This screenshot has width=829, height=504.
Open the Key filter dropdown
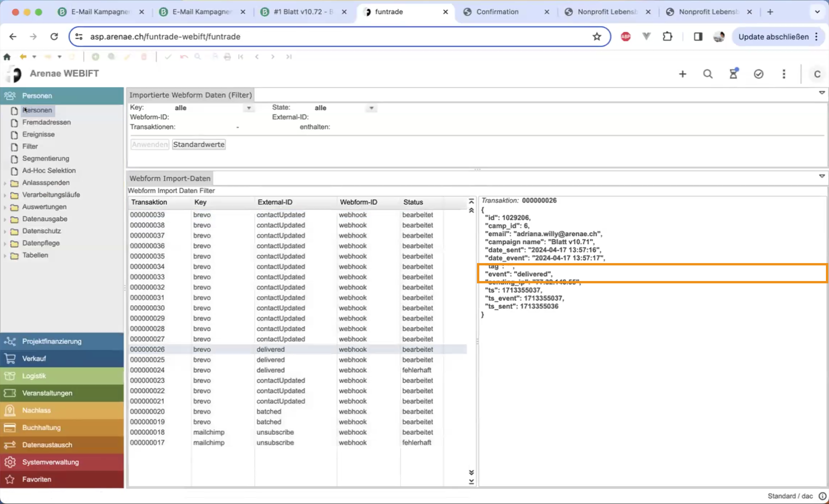point(249,108)
